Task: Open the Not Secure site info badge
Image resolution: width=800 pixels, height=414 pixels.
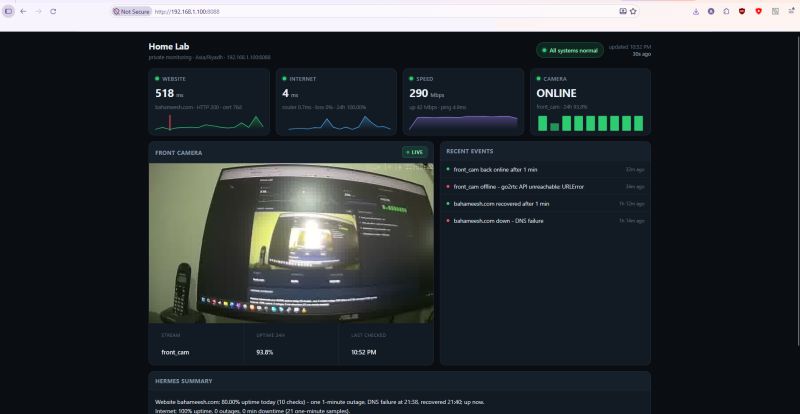Action: click(x=132, y=11)
